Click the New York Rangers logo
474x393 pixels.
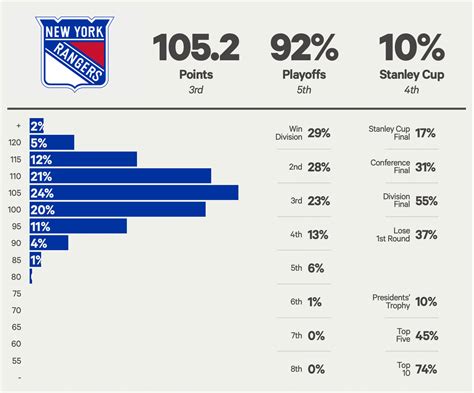tap(75, 53)
